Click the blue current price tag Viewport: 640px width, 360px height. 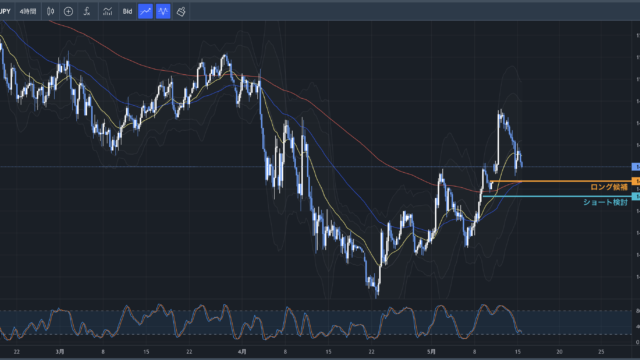(636, 167)
